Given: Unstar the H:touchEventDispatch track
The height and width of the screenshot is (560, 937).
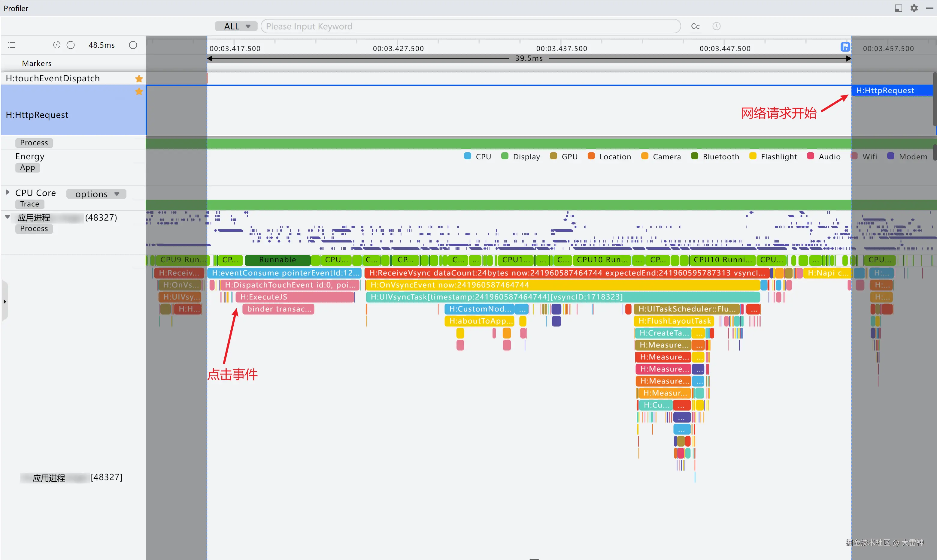Looking at the screenshot, I should [x=139, y=79].
